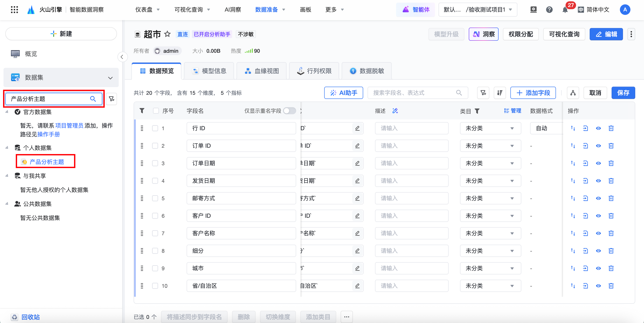Viewport: 644px width, 323px height.
Task: Toggle 仅显示重名字段 switch
Action: coord(290,111)
